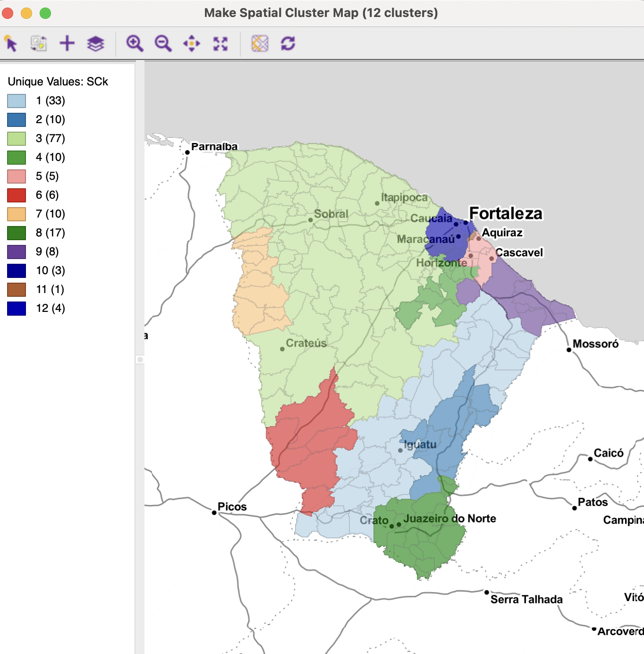Image resolution: width=644 pixels, height=654 pixels.
Task: Minimize window with the yellow button
Action: (26, 13)
